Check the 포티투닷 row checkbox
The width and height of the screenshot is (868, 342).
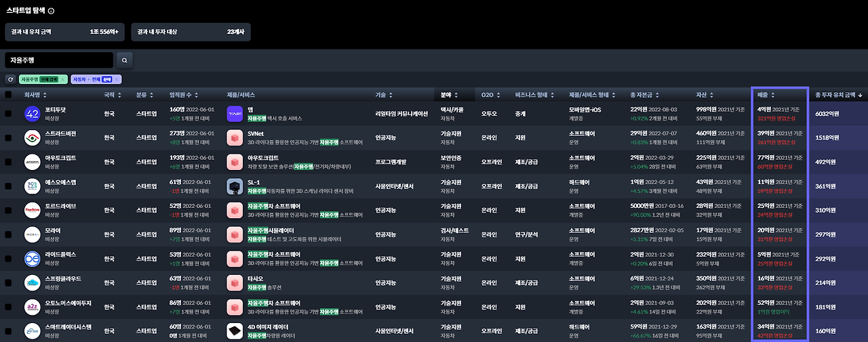click(8, 114)
